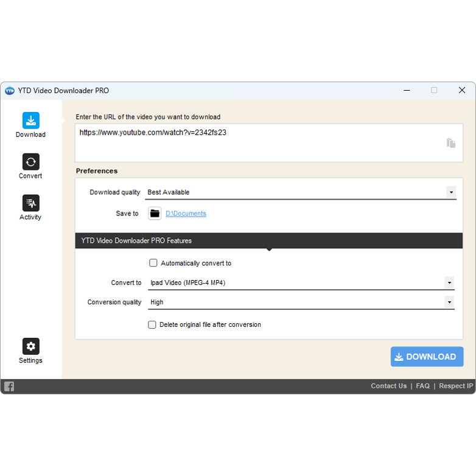
Task: Open the Contact Us link
Action: coord(388,386)
